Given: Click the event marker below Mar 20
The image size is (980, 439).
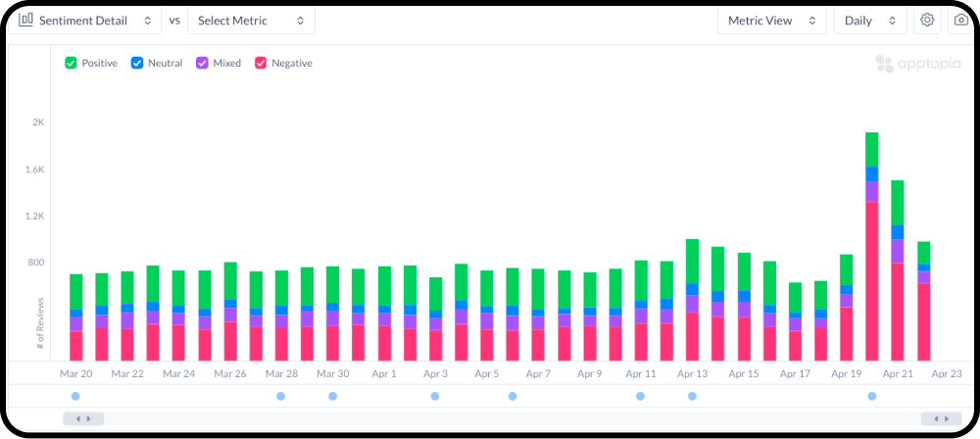Looking at the screenshot, I should click(x=75, y=396).
